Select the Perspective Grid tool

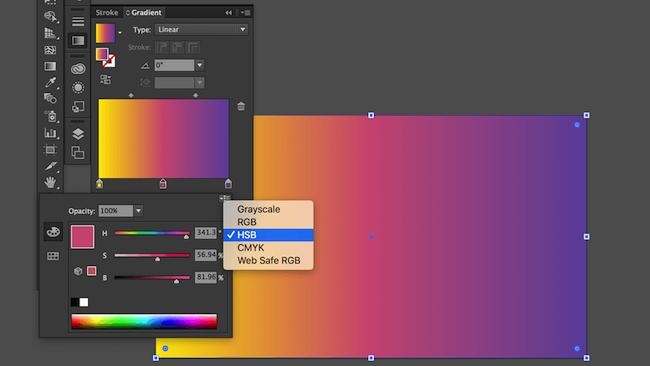pyautogui.click(x=51, y=33)
